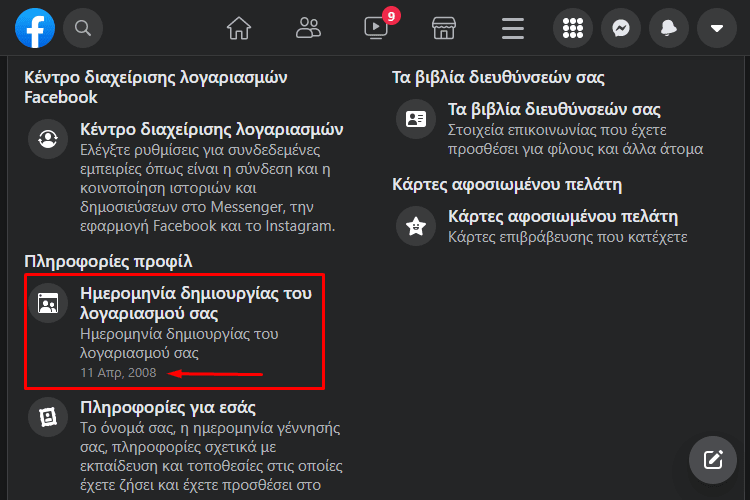Click the Στοιχεία επικοινωνίας description text
The height and width of the screenshot is (500, 750).
pyautogui.click(x=575, y=139)
